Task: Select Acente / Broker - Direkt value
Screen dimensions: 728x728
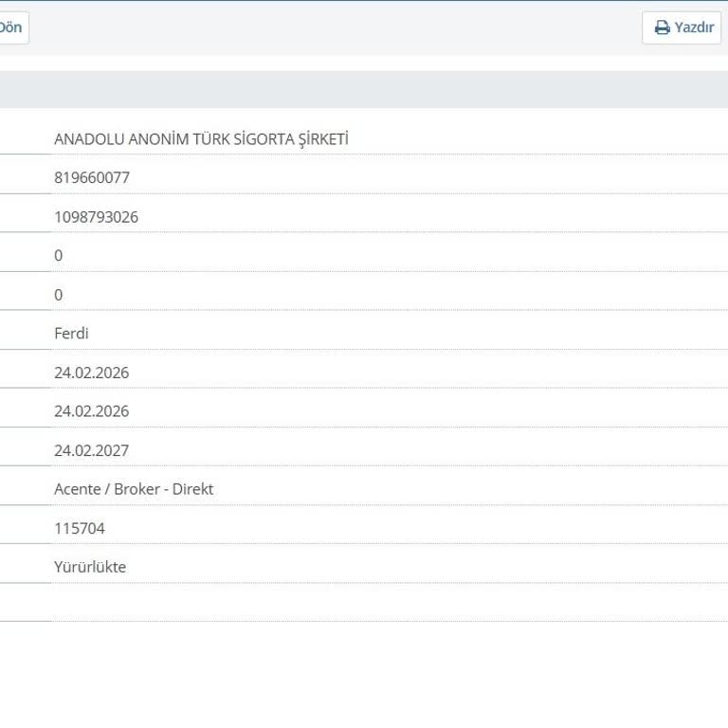Action: pyautogui.click(x=134, y=489)
